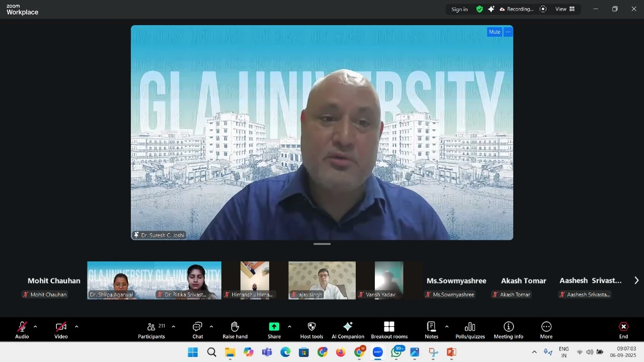
Task: Expand the participants options arrow
Action: (x=174, y=327)
